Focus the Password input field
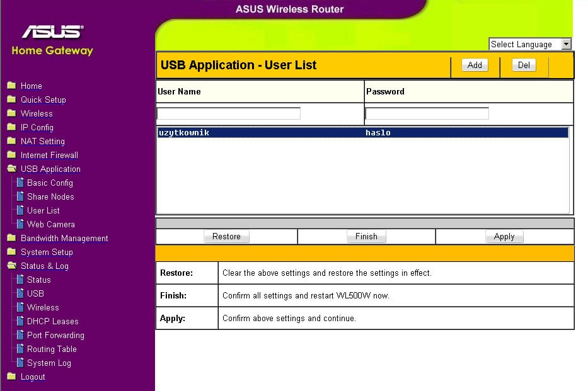 click(427, 113)
